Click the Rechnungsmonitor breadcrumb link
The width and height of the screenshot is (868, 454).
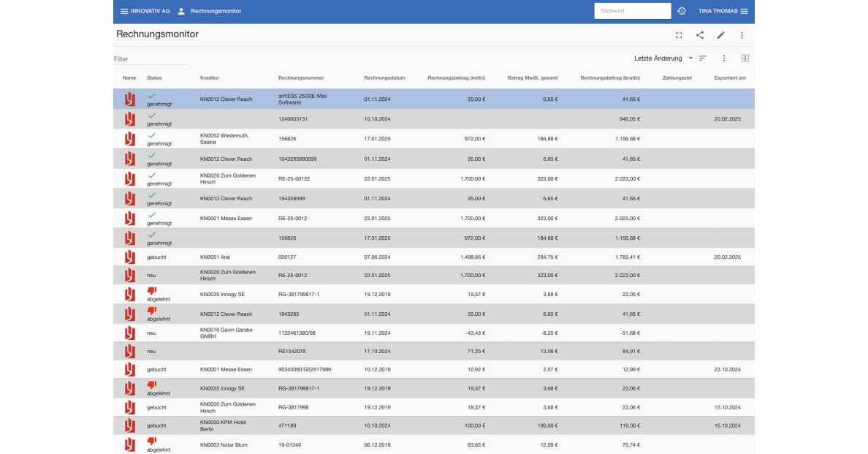[x=216, y=11]
